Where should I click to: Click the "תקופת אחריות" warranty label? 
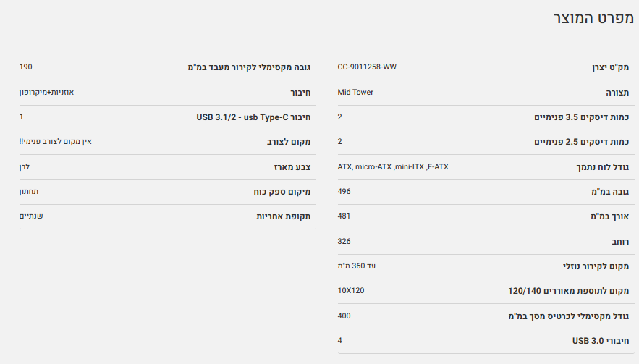pos(284,216)
